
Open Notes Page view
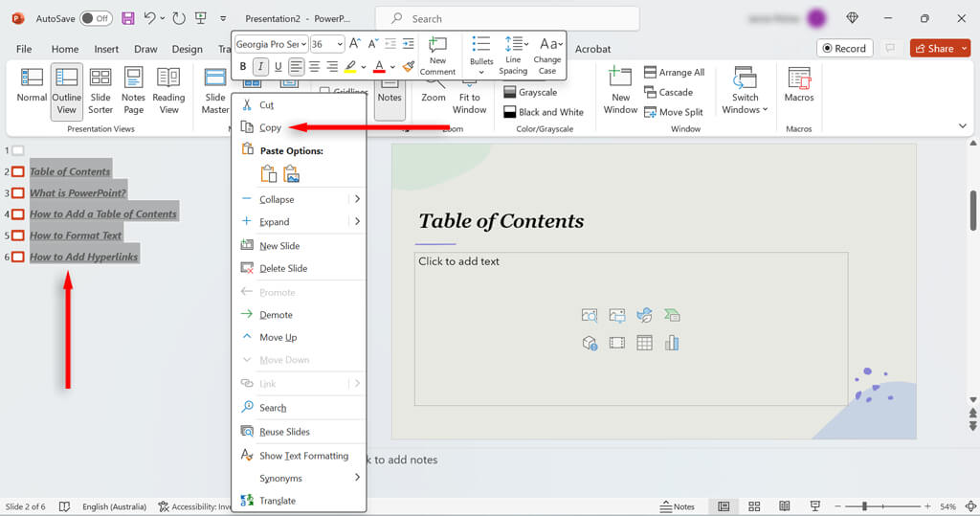coord(134,91)
